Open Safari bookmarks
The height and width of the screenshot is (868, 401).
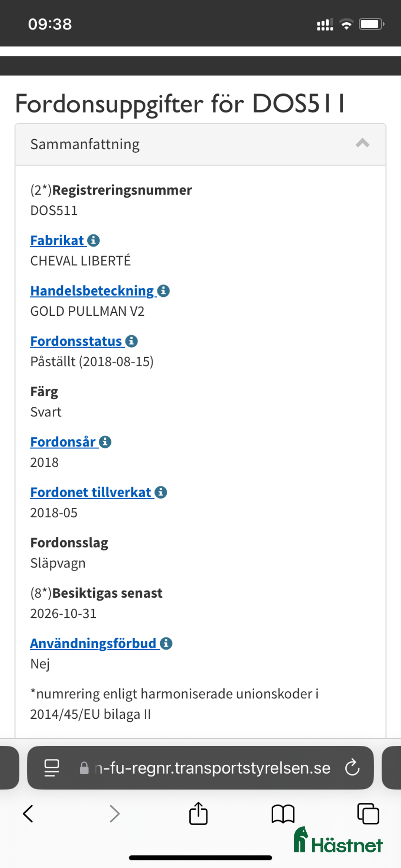(x=283, y=813)
